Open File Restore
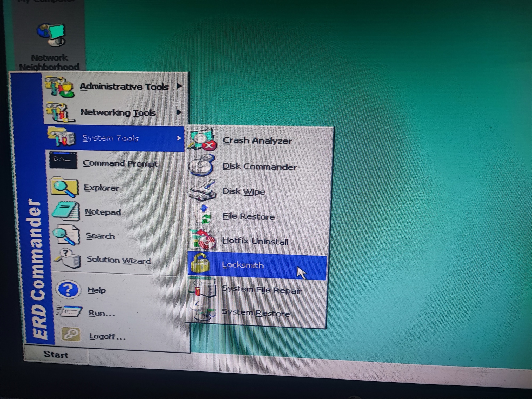Screen dimensions: 532x399 coord(258,216)
